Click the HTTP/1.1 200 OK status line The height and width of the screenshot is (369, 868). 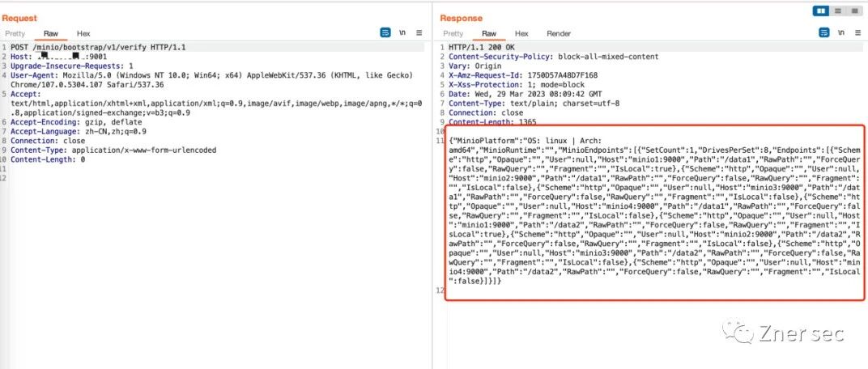click(482, 47)
